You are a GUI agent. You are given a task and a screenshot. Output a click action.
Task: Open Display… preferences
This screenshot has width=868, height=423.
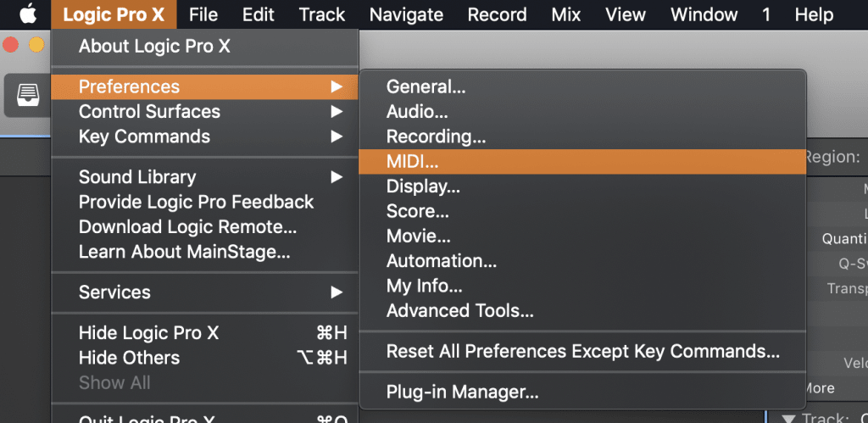[x=582, y=186]
